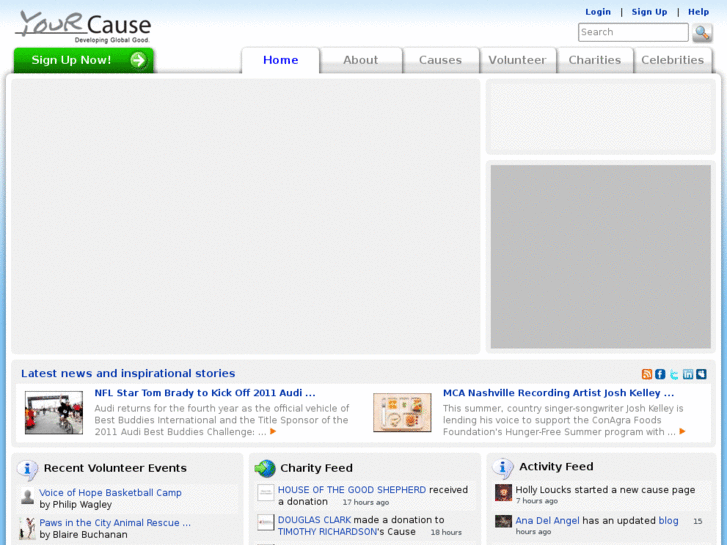The image size is (727, 545).
Task: Focus the Search input field
Action: tap(633, 32)
